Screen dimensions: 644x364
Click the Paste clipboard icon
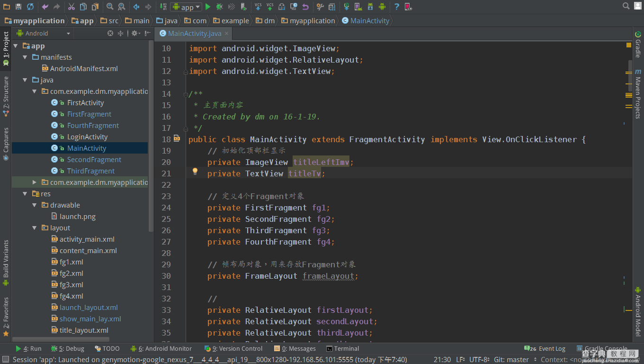coord(95,7)
